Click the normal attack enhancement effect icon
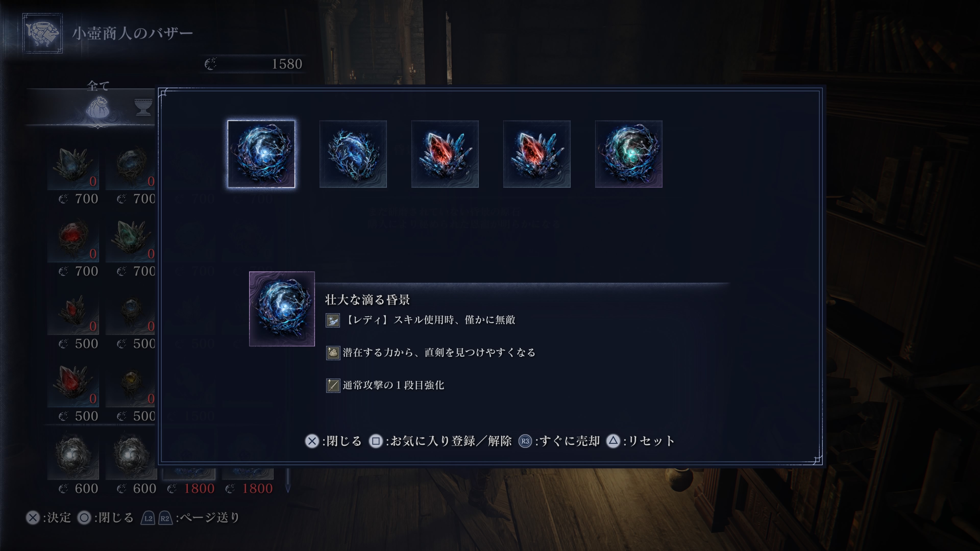Image resolution: width=980 pixels, height=551 pixels. (x=333, y=385)
